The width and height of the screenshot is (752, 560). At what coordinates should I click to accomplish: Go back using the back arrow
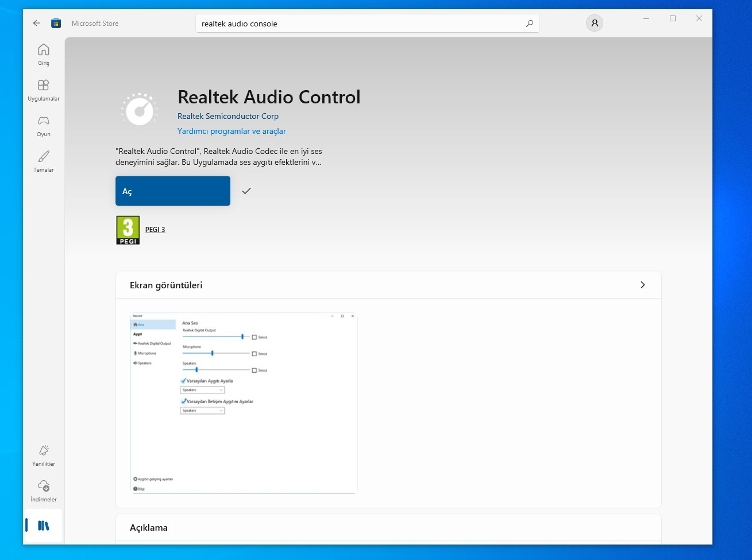(37, 24)
